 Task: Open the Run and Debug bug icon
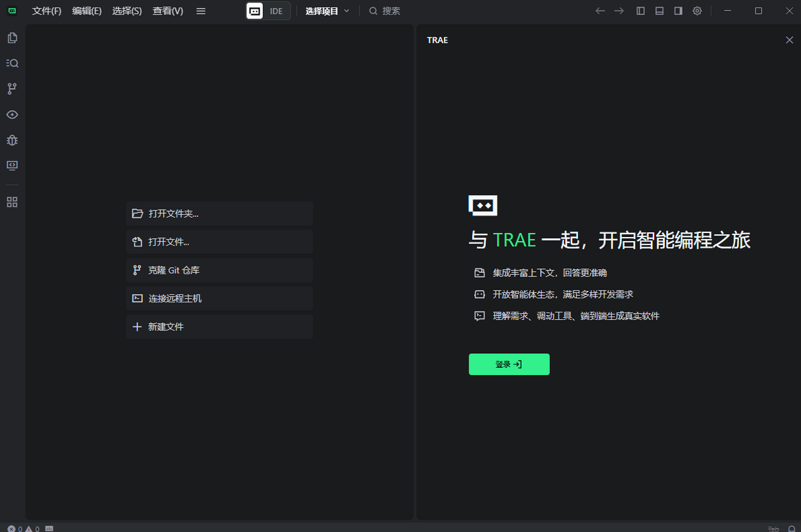pyautogui.click(x=12, y=140)
